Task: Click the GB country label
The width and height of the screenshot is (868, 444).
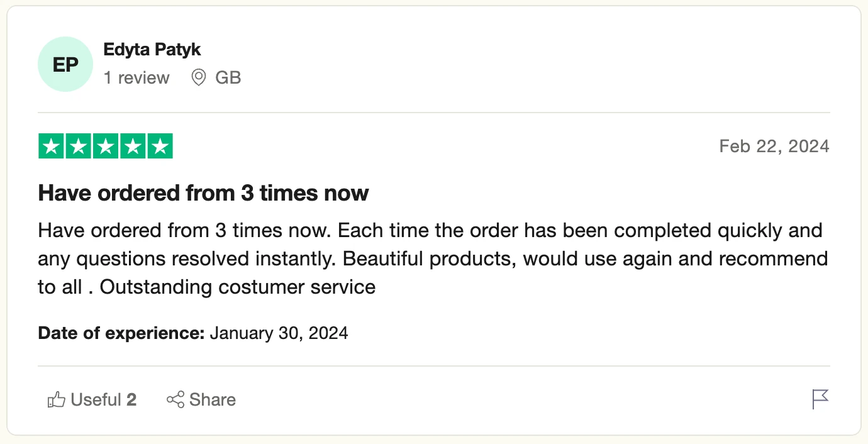Action: [x=228, y=78]
